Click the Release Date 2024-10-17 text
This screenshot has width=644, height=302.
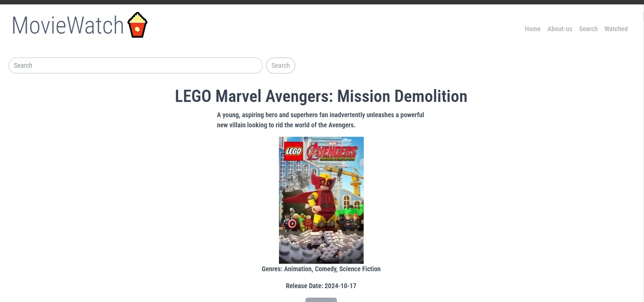[321, 286]
